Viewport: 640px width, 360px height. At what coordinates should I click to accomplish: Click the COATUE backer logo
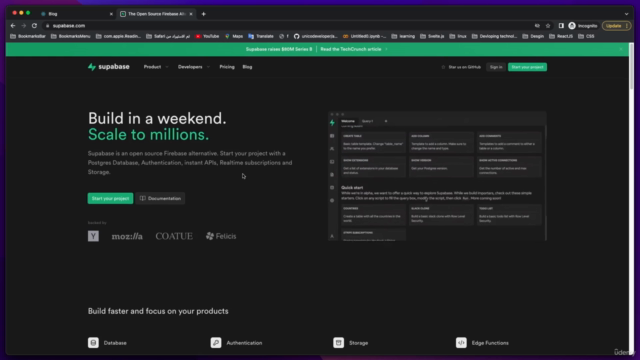pyautogui.click(x=174, y=236)
